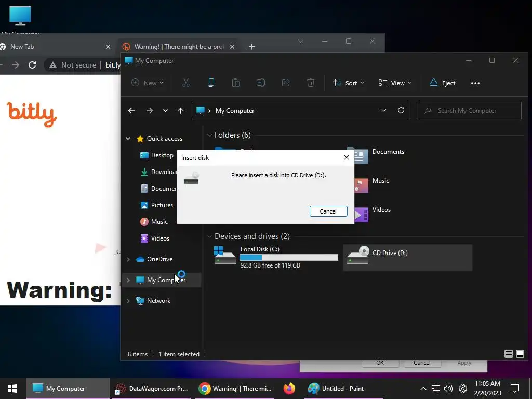Close the New Tab chrome tab

coord(108,46)
